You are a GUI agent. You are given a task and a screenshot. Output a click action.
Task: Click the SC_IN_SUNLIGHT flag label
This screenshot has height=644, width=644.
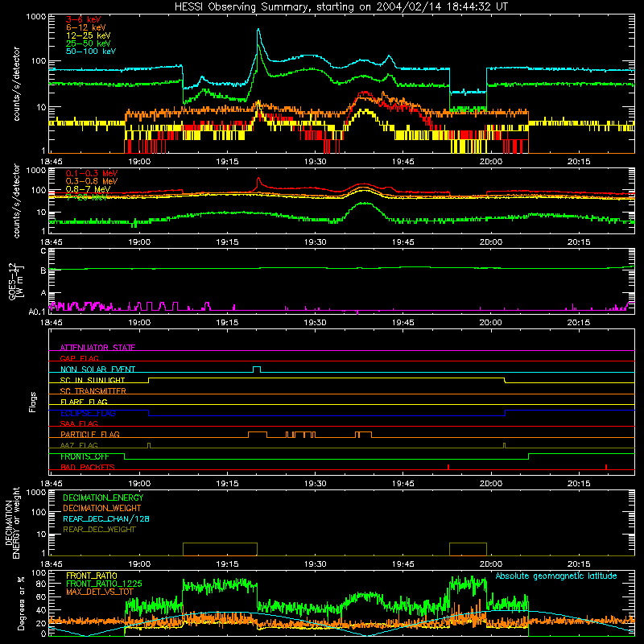[x=93, y=380]
